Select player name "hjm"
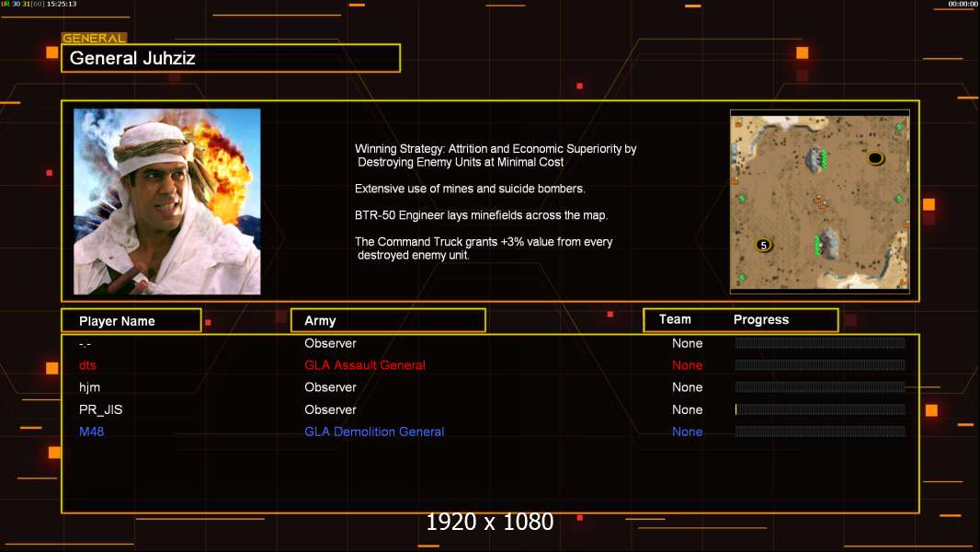980x552 pixels. pyautogui.click(x=89, y=387)
